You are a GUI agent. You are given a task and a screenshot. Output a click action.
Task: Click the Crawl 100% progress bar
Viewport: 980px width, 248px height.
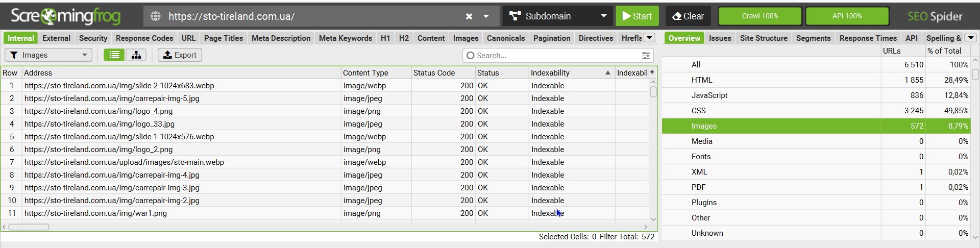(760, 16)
